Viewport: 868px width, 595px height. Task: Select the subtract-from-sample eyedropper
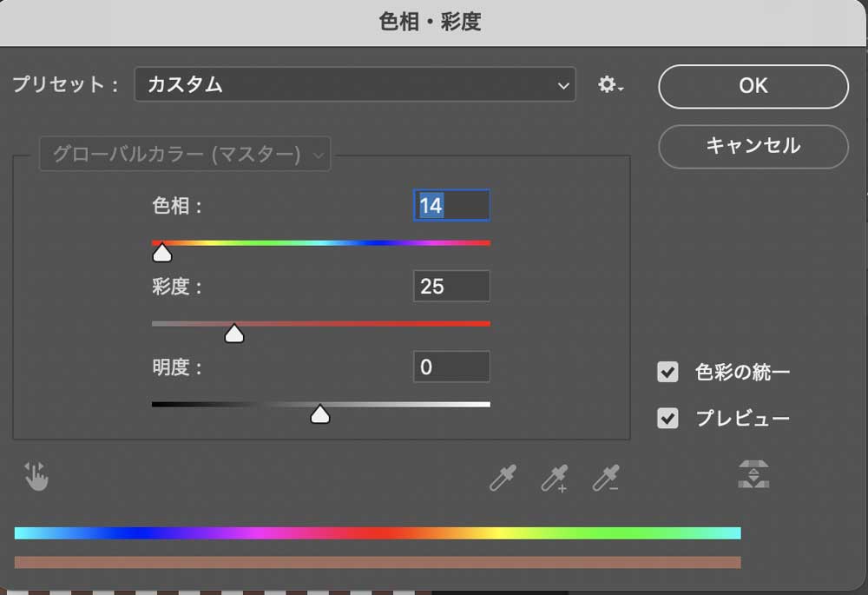tap(606, 476)
